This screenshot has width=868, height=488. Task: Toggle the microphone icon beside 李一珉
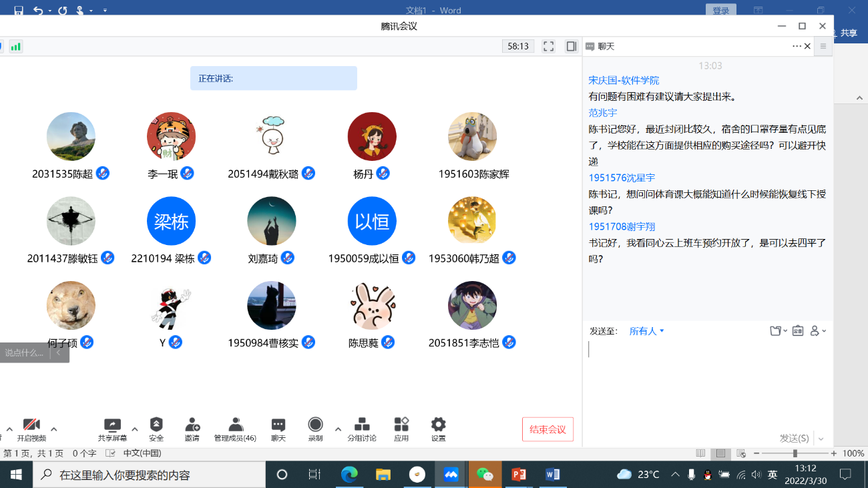coord(188,174)
